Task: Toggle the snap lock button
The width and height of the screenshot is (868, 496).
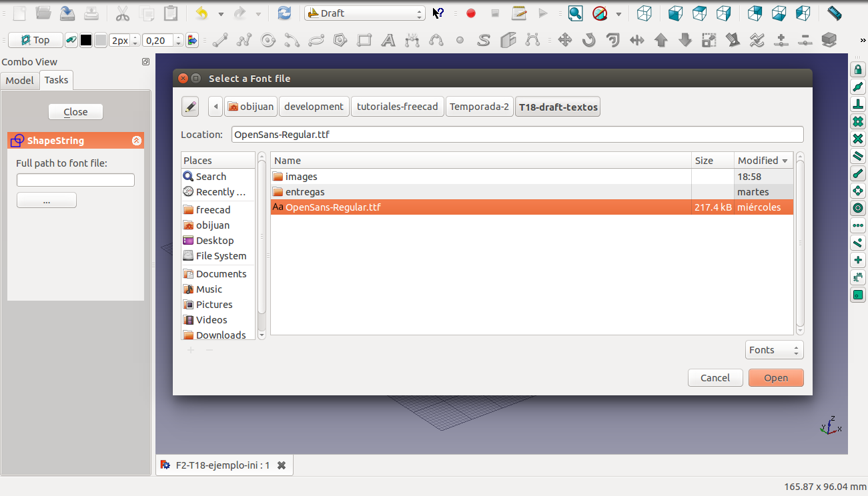Action: click(x=858, y=70)
